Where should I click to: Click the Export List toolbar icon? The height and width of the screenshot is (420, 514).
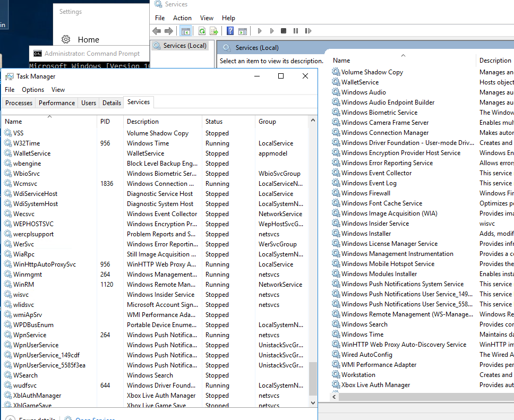[x=214, y=31]
